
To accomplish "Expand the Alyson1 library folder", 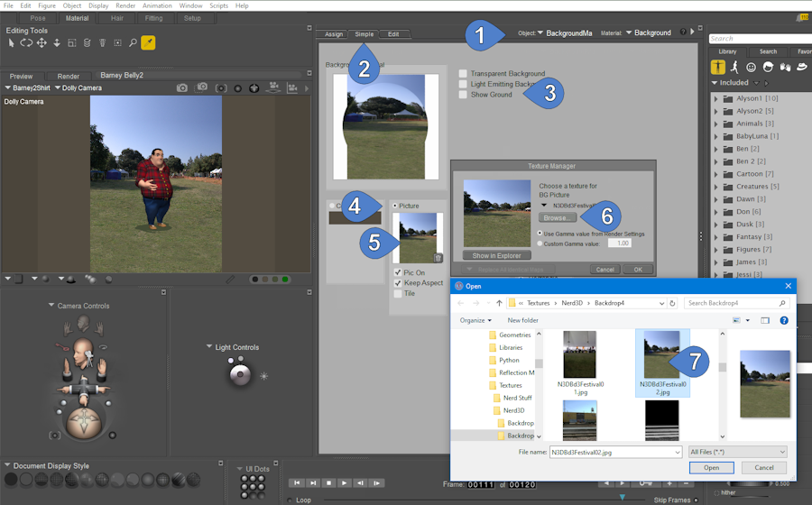I will click(715, 98).
